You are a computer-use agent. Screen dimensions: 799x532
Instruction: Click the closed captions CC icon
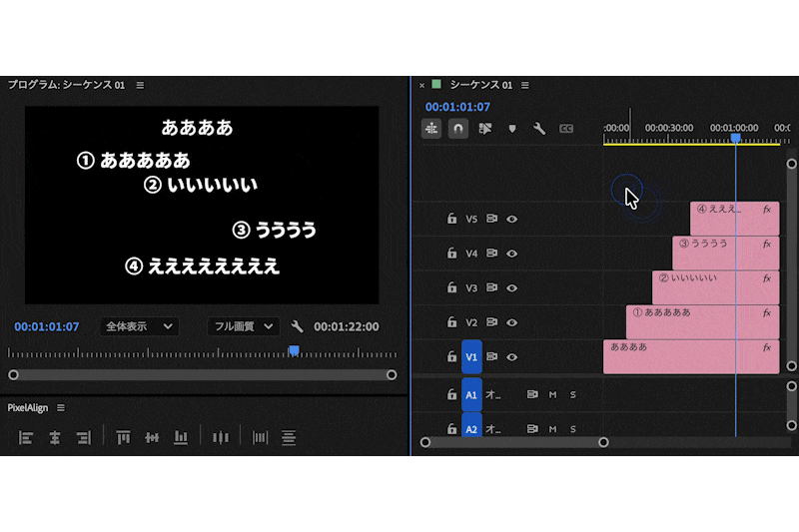coord(566,129)
